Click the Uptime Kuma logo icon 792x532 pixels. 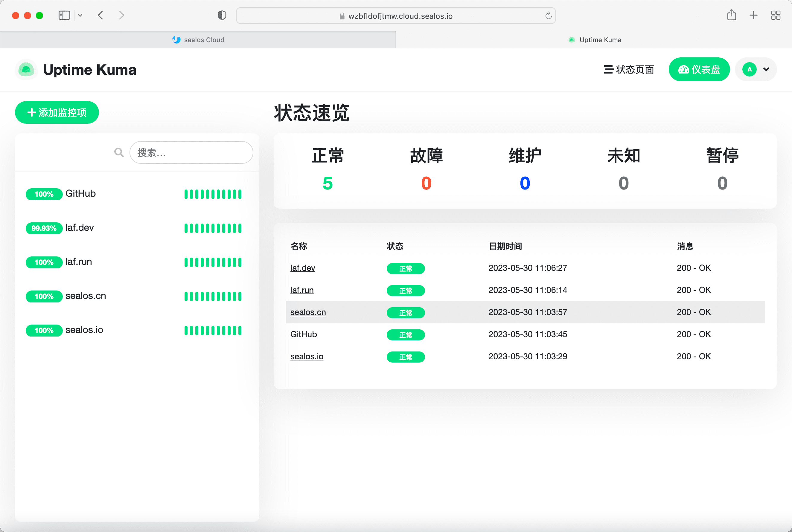(x=26, y=70)
